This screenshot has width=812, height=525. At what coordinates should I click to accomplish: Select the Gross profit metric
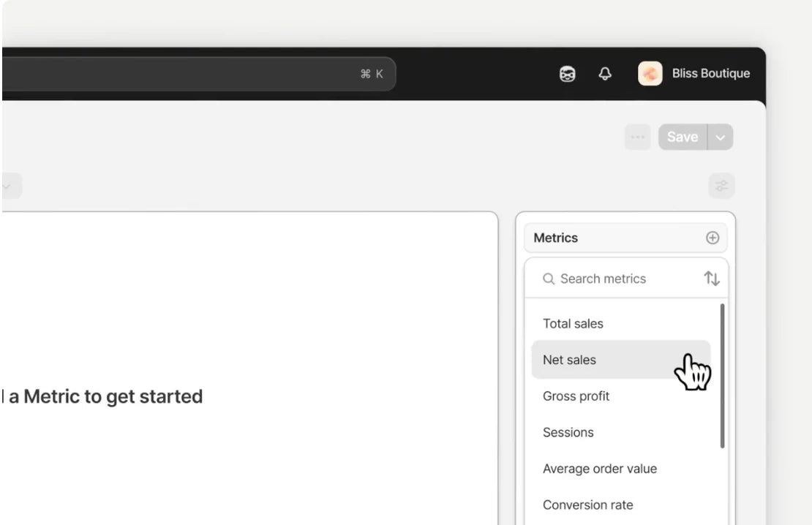point(576,396)
